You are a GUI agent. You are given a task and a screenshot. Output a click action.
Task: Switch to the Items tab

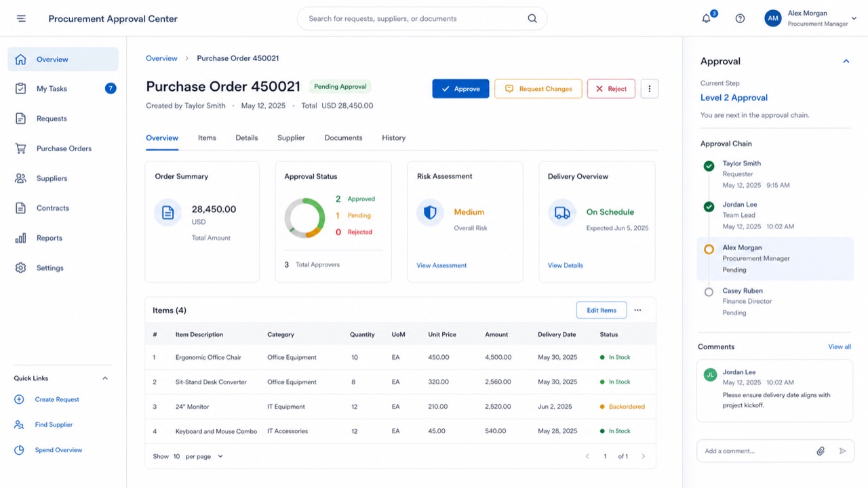[207, 138]
